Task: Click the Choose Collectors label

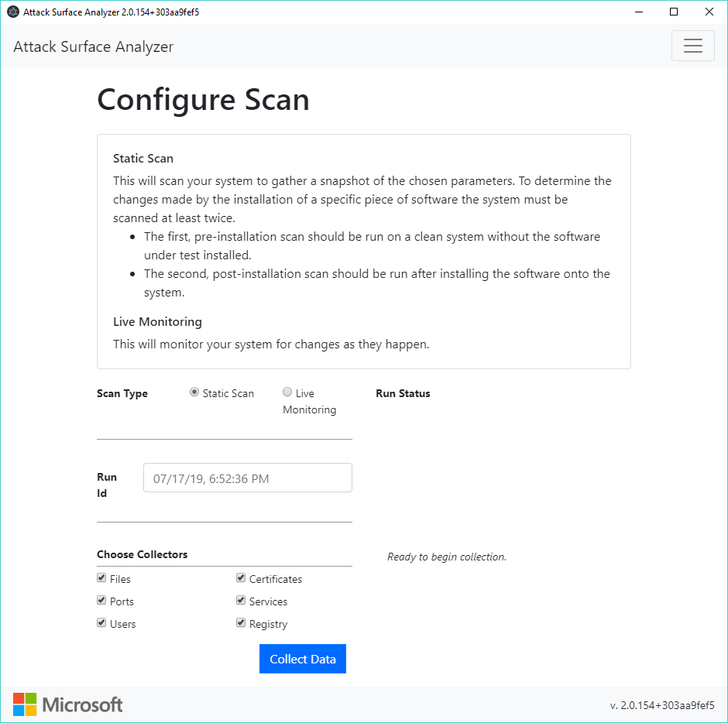Action: pyautogui.click(x=142, y=554)
